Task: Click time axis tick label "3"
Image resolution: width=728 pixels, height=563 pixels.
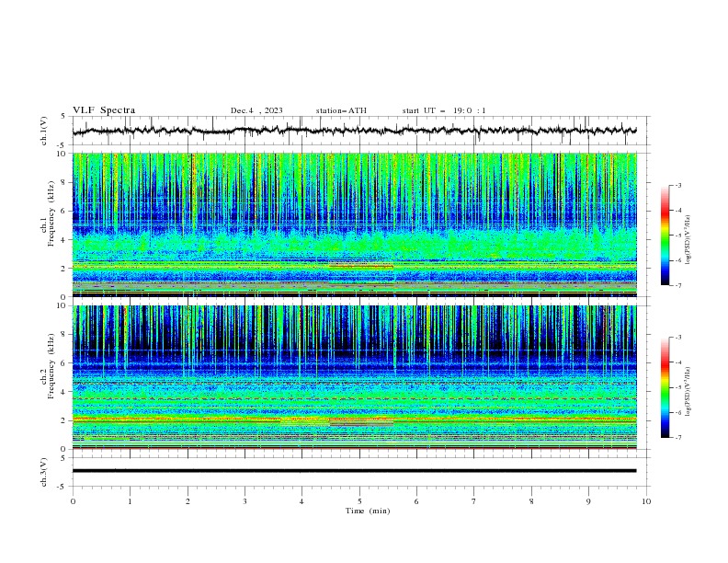Action: point(245,501)
